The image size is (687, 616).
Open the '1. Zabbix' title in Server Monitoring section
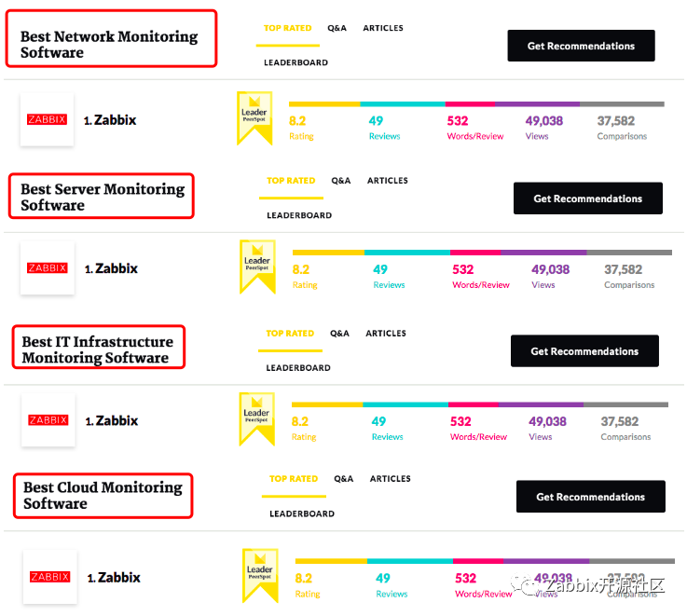(111, 268)
